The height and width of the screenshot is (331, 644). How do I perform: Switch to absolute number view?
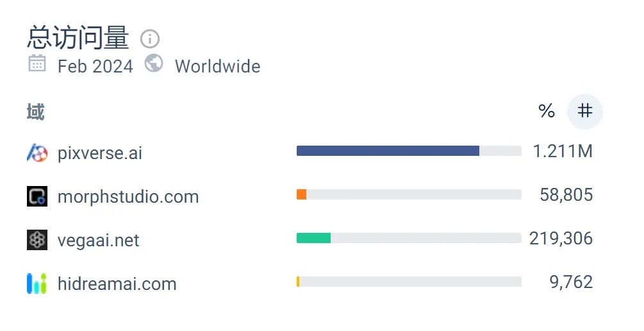[585, 112]
